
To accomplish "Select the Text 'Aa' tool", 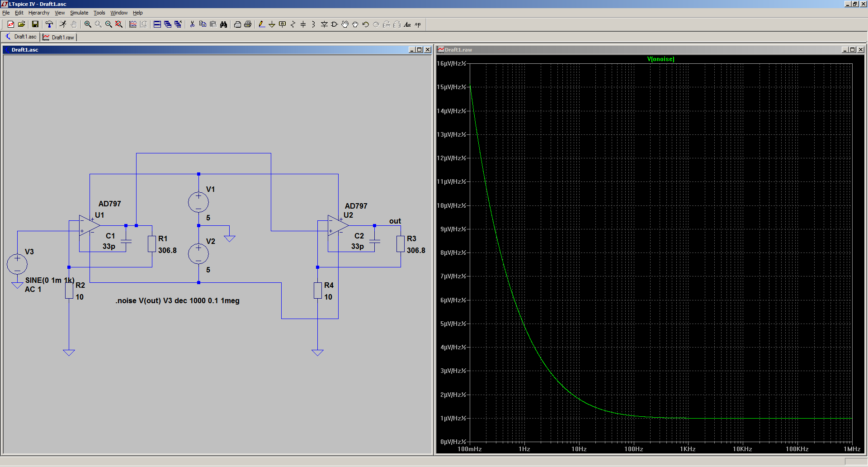I will 407,24.
